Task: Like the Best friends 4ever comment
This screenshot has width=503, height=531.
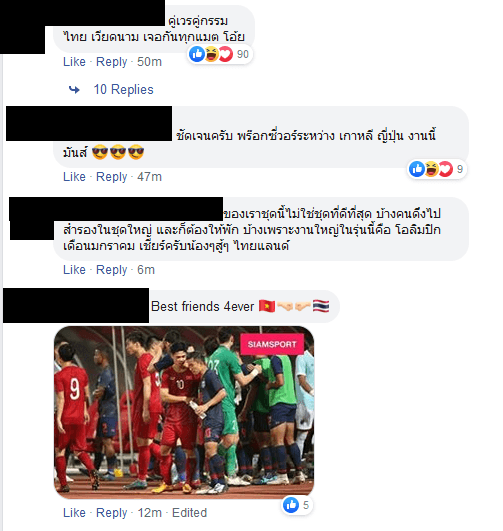Action: pyautogui.click(x=74, y=512)
